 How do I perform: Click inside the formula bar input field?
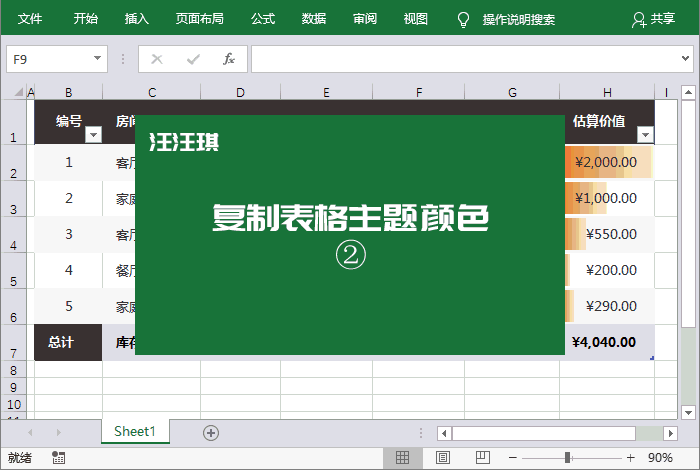point(460,59)
